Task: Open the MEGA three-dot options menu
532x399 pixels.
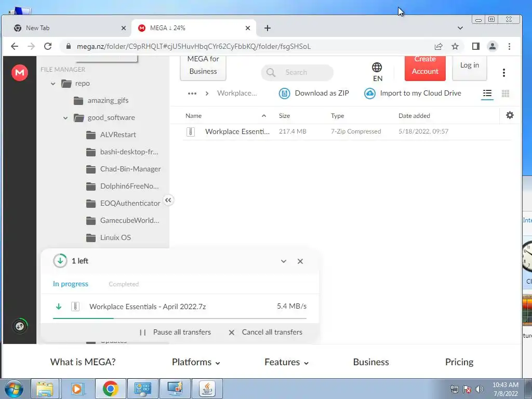Action: pos(504,73)
